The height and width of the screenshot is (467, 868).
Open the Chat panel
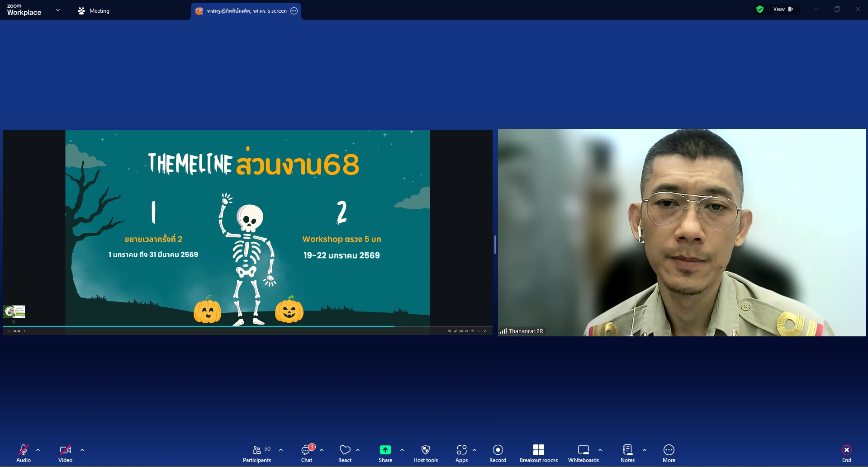[x=307, y=453]
